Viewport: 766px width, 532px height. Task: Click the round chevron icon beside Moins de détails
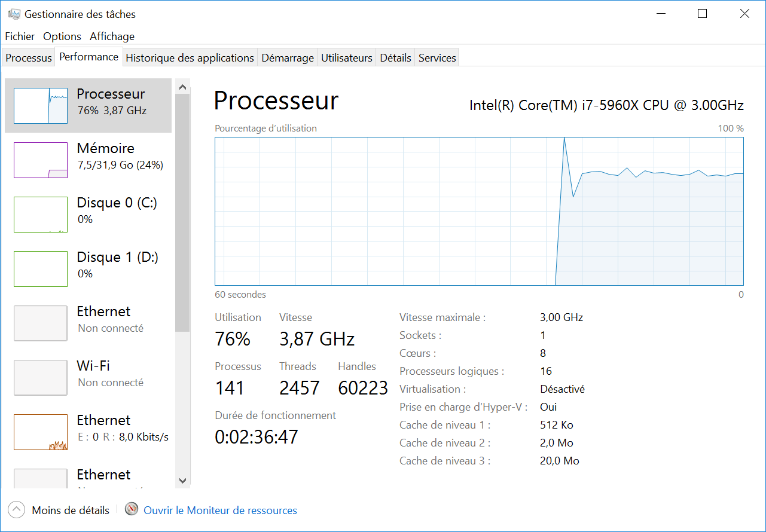coord(17,510)
